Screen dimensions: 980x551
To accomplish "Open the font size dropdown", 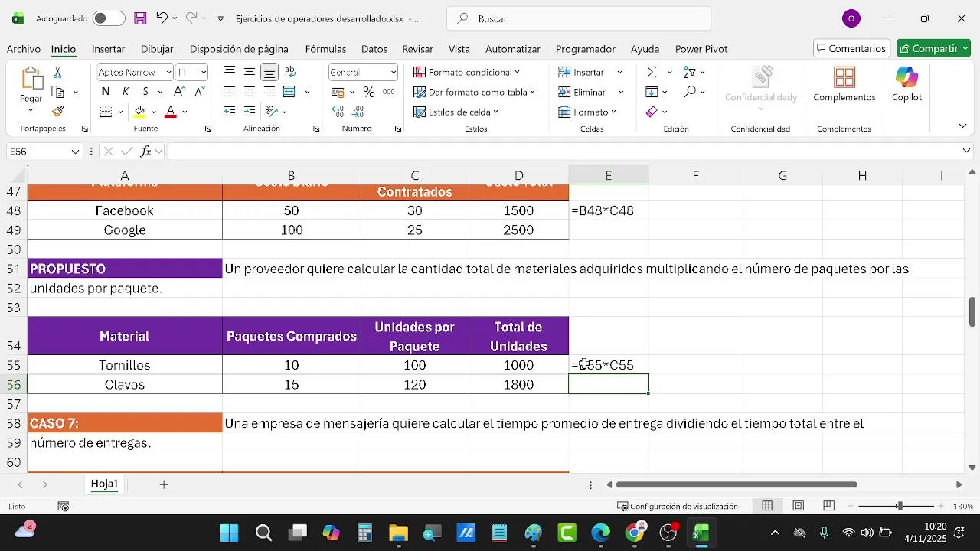I will [204, 73].
